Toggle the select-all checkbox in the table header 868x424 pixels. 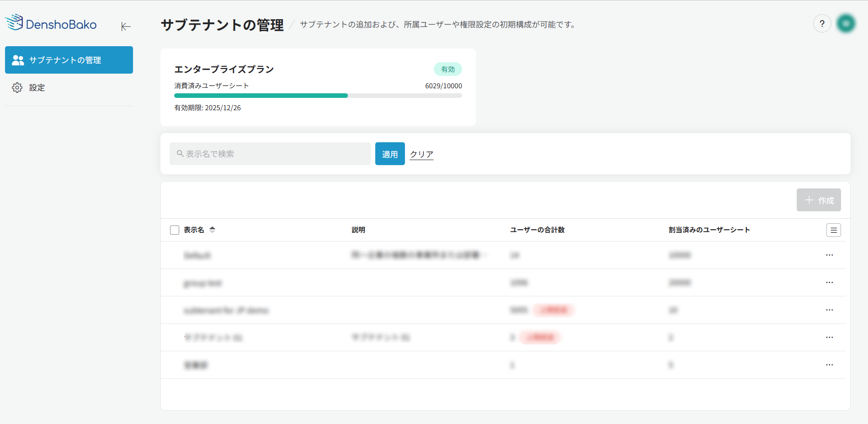[x=175, y=230]
